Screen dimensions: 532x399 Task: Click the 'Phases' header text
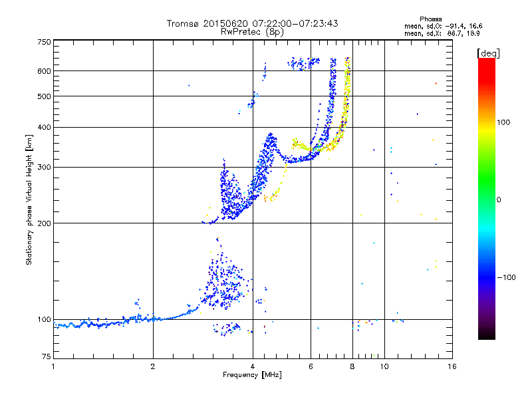(x=430, y=19)
